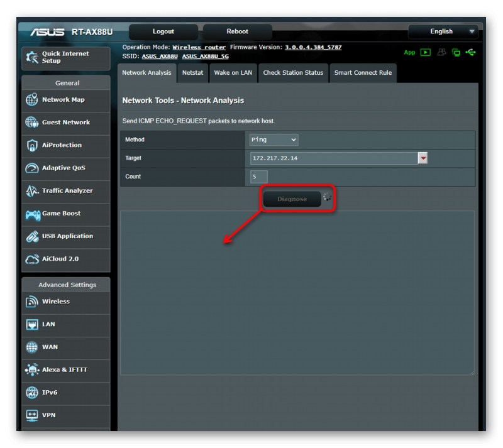503x448 pixels.
Task: Click the AiProtection shield icon
Action: [32, 145]
